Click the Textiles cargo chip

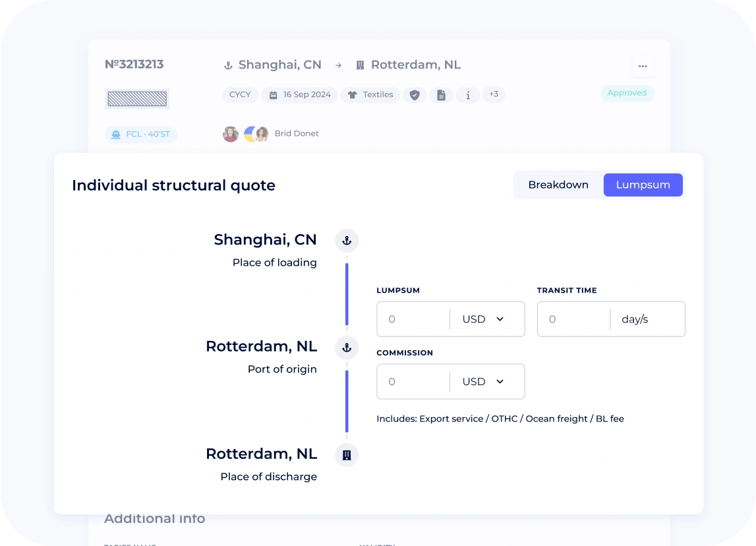point(370,94)
